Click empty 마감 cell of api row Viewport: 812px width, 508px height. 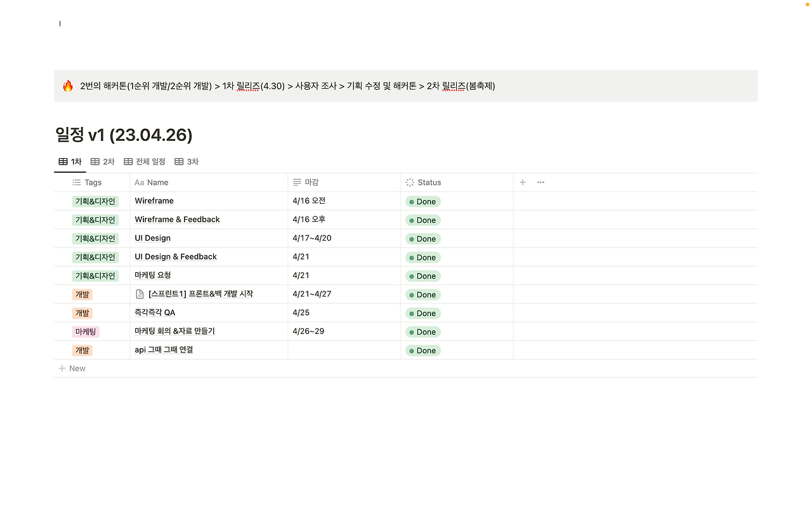click(344, 350)
